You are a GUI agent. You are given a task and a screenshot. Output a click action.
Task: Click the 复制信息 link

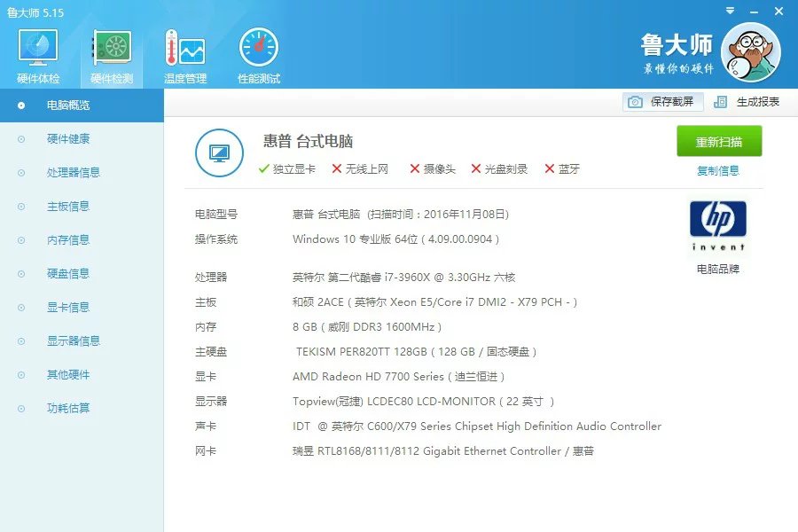(x=718, y=170)
